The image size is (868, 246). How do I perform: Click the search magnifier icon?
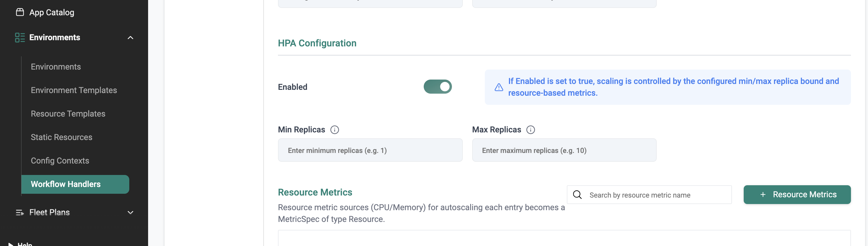click(577, 195)
